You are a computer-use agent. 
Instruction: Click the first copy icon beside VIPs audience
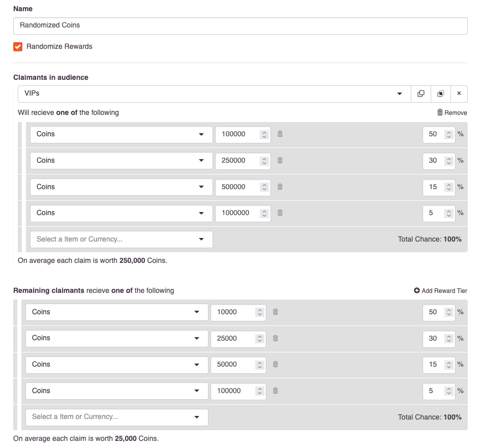click(421, 94)
